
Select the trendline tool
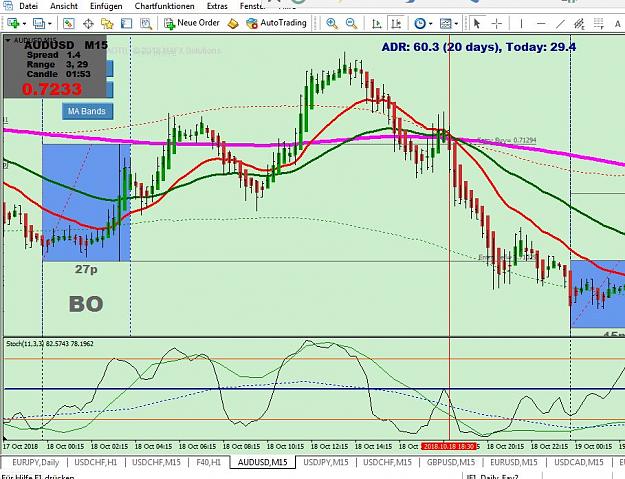pyautogui.click(x=560, y=24)
